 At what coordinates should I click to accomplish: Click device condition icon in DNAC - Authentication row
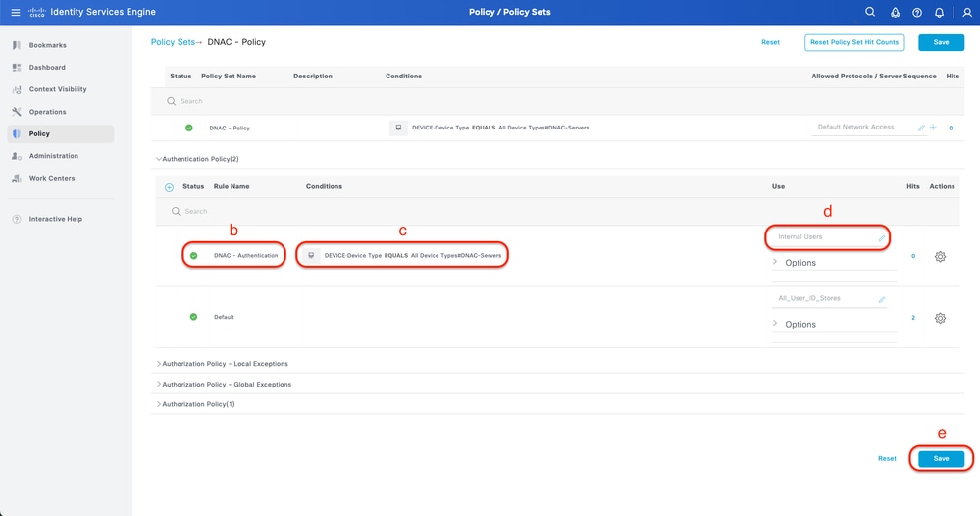point(311,255)
